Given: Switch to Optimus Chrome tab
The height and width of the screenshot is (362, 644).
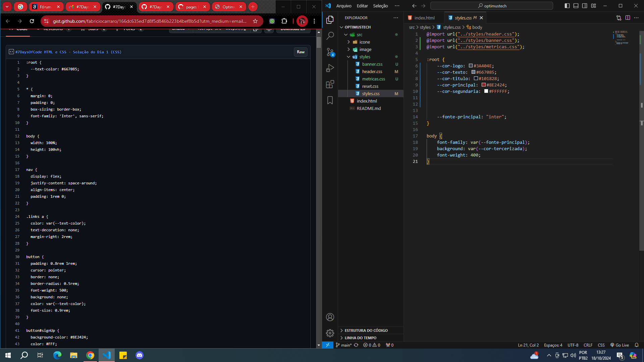Looking at the screenshot, I should pos(229,7).
